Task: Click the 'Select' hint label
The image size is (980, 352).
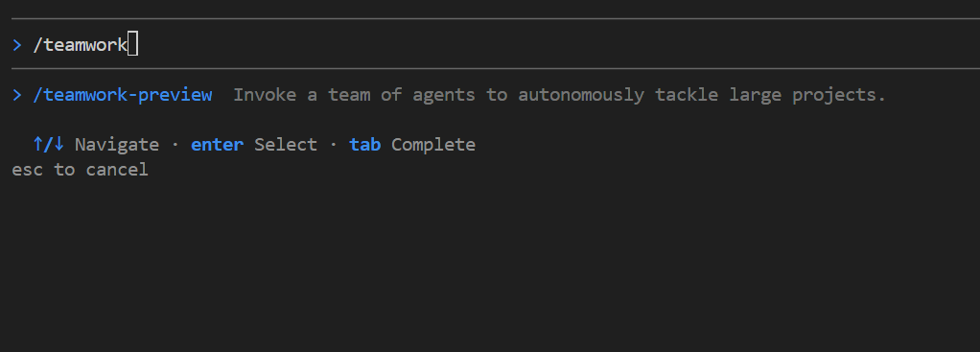Action: pos(286,145)
